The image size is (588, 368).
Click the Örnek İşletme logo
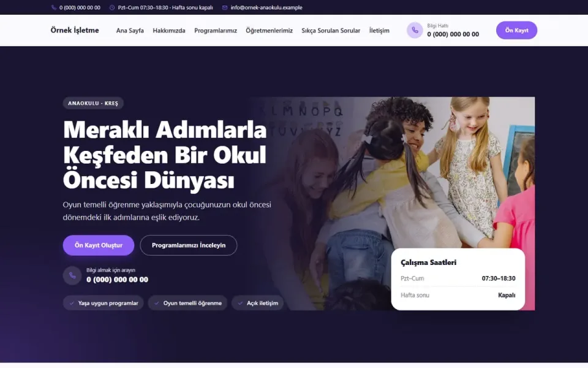pos(75,31)
